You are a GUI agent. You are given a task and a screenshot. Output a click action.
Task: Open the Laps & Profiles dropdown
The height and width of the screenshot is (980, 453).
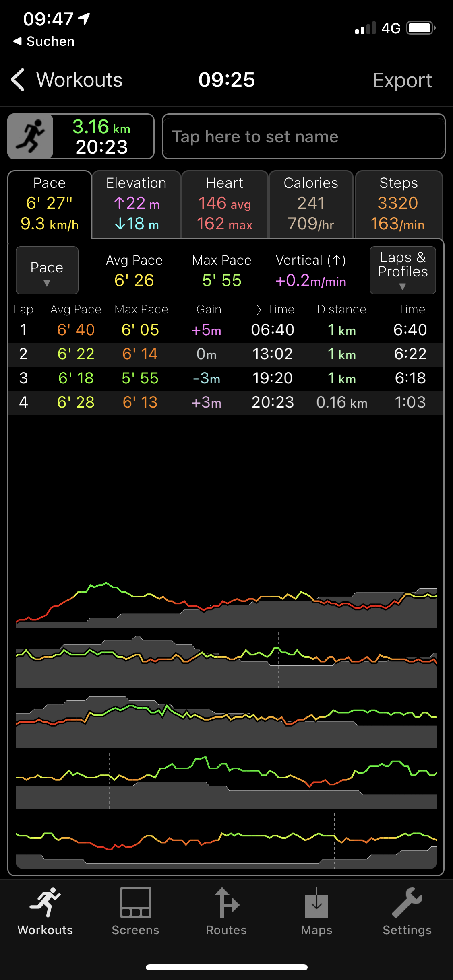tap(402, 270)
